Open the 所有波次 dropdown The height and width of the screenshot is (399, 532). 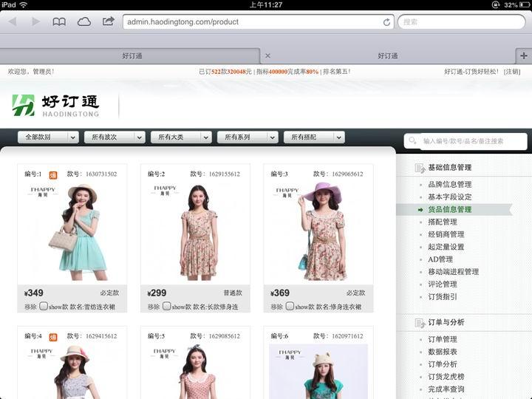(115, 137)
